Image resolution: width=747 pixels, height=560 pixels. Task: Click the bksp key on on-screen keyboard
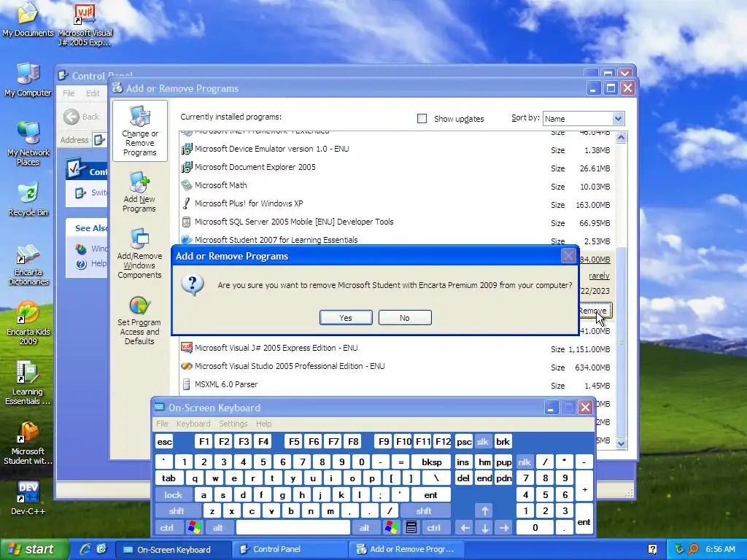[432, 462]
